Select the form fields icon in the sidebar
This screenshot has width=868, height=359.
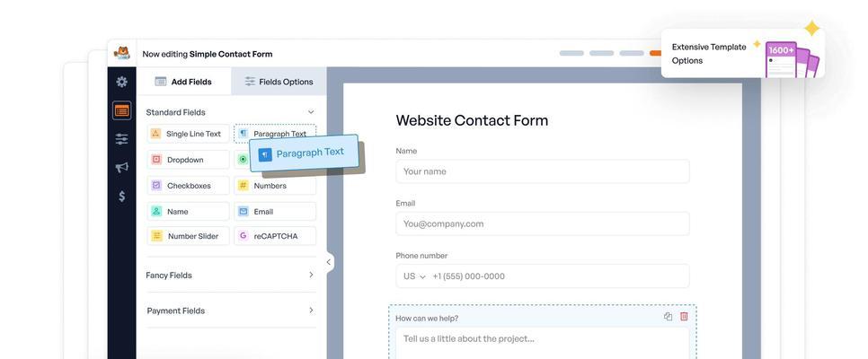(x=122, y=110)
